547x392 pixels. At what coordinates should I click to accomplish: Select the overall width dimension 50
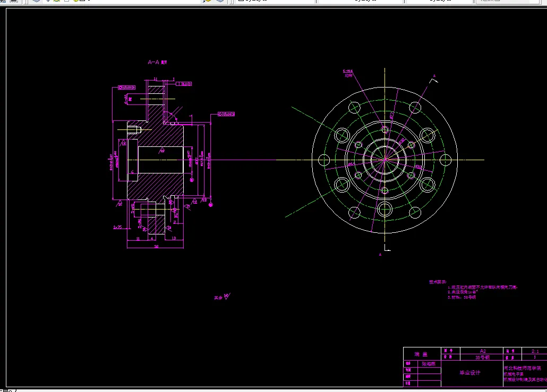156,246
